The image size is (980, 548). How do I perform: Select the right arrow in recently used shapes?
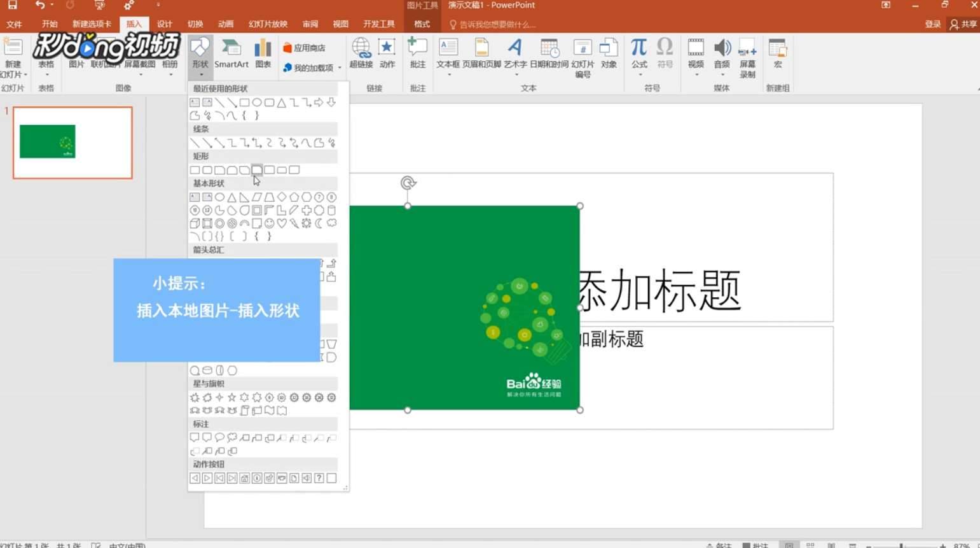click(x=319, y=102)
